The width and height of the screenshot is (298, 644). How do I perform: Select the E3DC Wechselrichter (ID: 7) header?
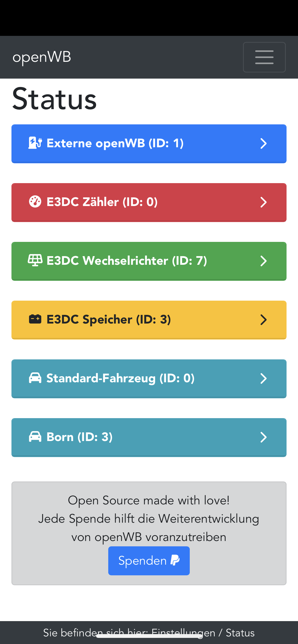(127, 261)
